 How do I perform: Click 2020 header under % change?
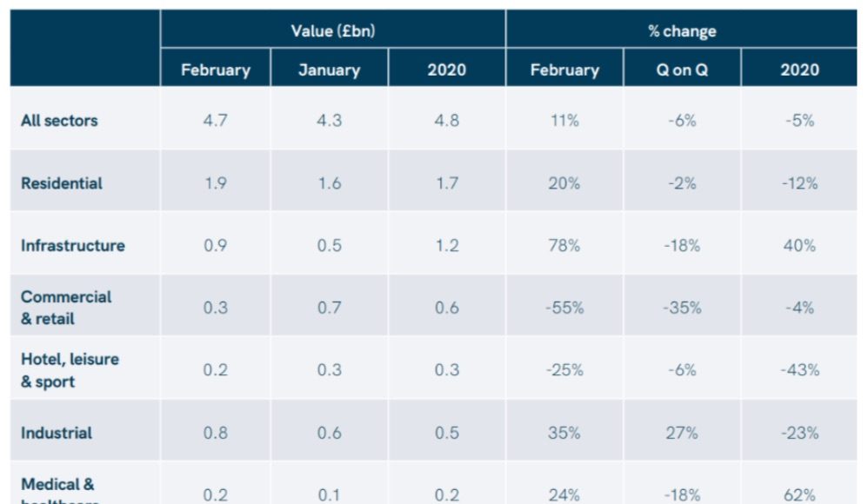798,70
